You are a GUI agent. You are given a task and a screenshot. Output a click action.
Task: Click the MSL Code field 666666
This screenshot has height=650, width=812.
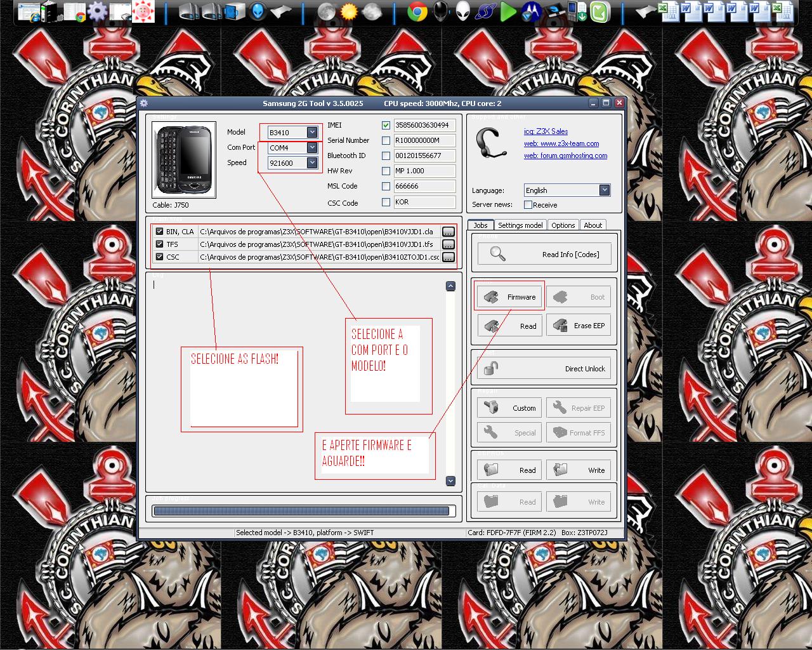coord(424,186)
